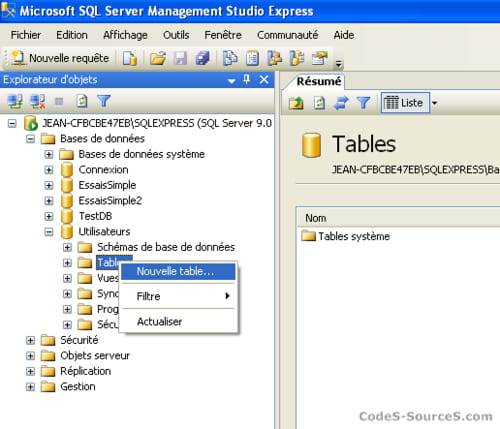Viewport: 500px width, 429px height.
Task: Expand Schémas de base de données folder
Action: [x=67, y=247]
